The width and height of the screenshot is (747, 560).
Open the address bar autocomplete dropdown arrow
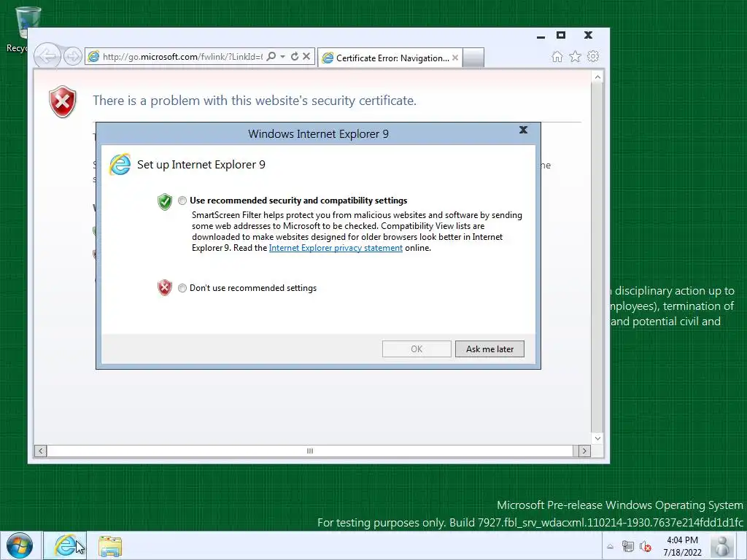(x=282, y=57)
